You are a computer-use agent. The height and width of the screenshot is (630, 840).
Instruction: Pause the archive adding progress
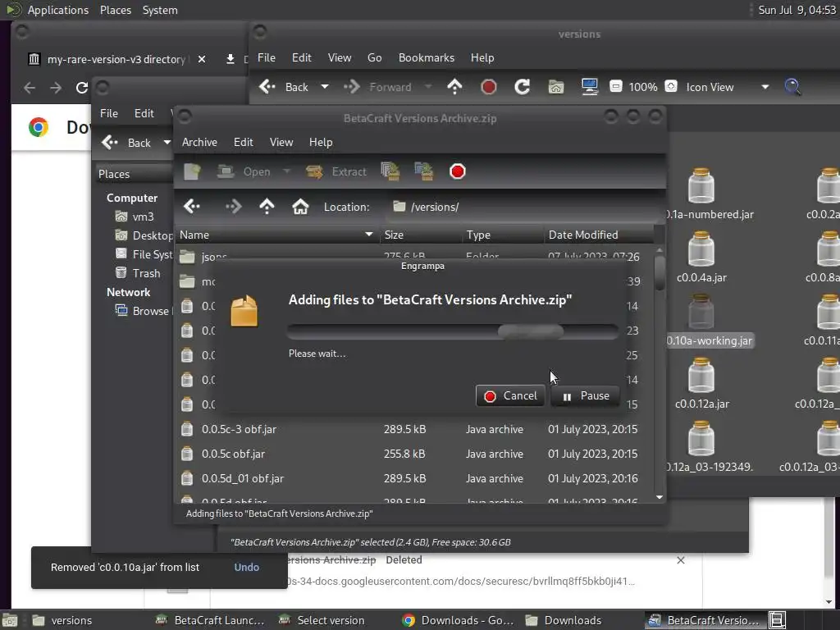[x=585, y=396]
